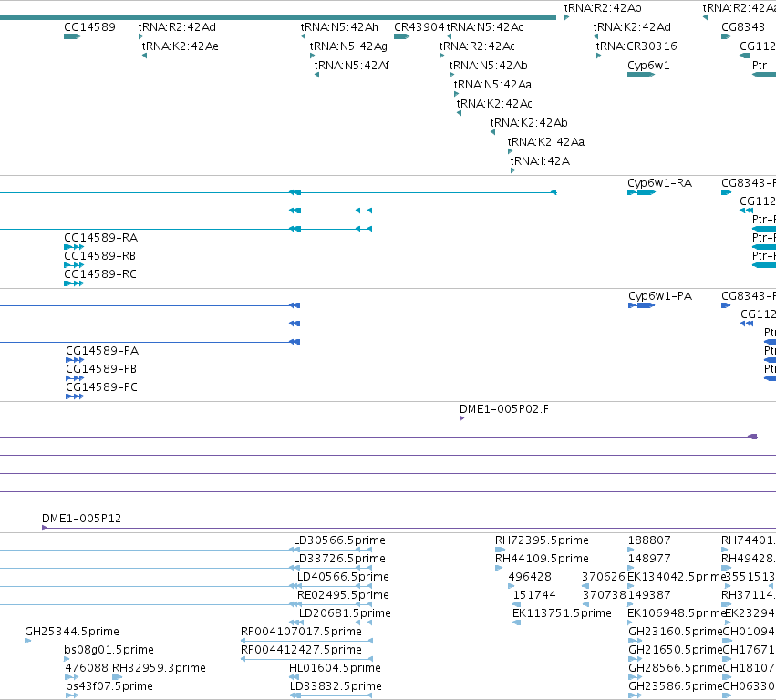The width and height of the screenshot is (776, 700).
Task: Select the tRNA:CR30316 label
Action: coord(636,46)
